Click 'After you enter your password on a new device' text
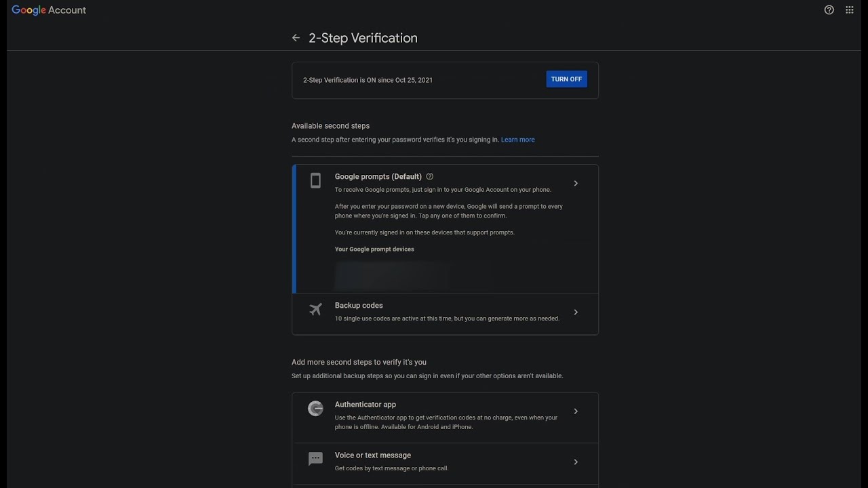Image resolution: width=868 pixels, height=488 pixels. coord(448,211)
